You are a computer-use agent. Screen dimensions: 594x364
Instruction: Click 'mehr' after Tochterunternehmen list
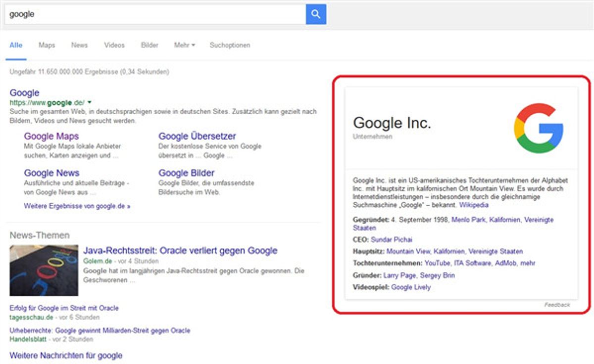click(x=528, y=264)
